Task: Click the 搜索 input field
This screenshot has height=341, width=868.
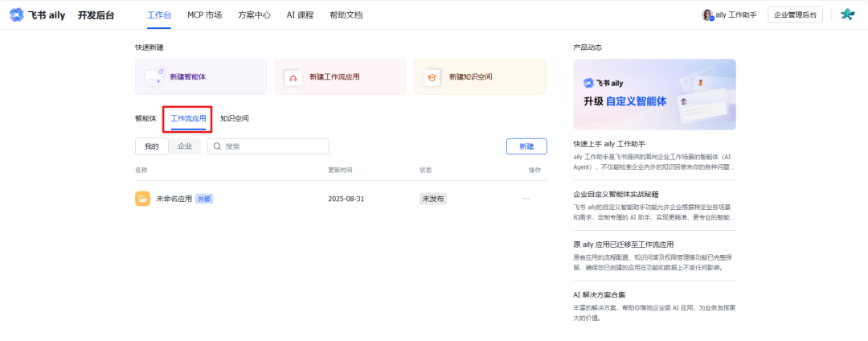Action: point(268,146)
